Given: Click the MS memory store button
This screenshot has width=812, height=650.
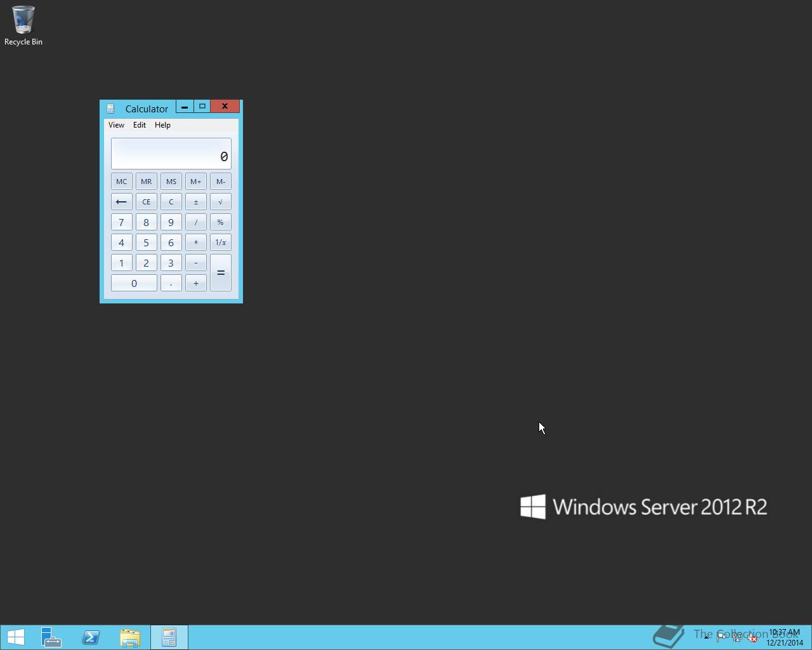Looking at the screenshot, I should 171,182.
